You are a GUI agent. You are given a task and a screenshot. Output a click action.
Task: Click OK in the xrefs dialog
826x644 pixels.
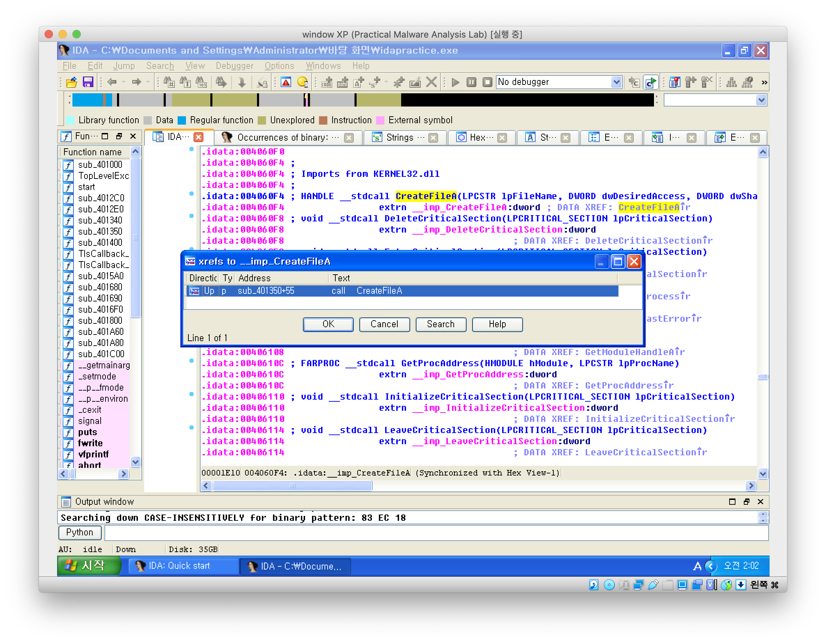click(328, 324)
